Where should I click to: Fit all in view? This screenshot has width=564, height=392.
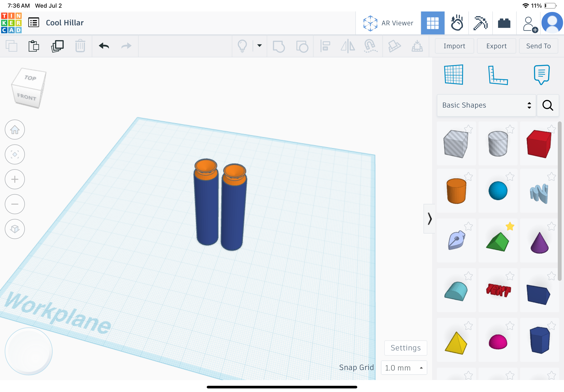click(15, 154)
